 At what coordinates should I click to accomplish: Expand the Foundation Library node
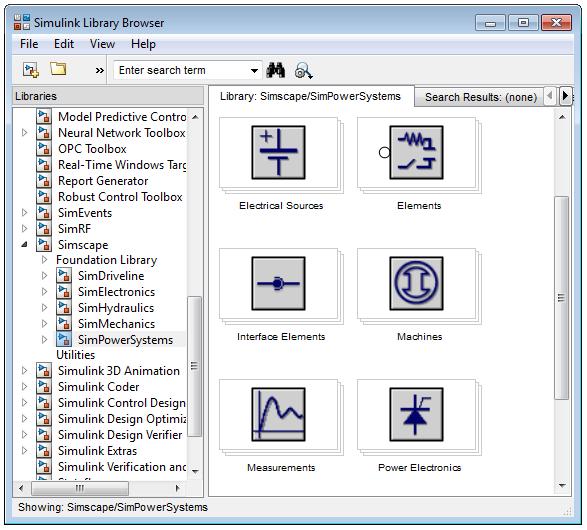pyautogui.click(x=45, y=259)
